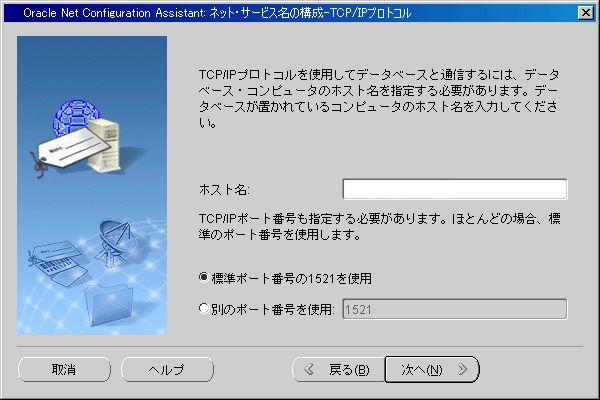This screenshot has width=600, height=400.
Task: Proceed with 次へ(N) button
Action: pos(432,370)
